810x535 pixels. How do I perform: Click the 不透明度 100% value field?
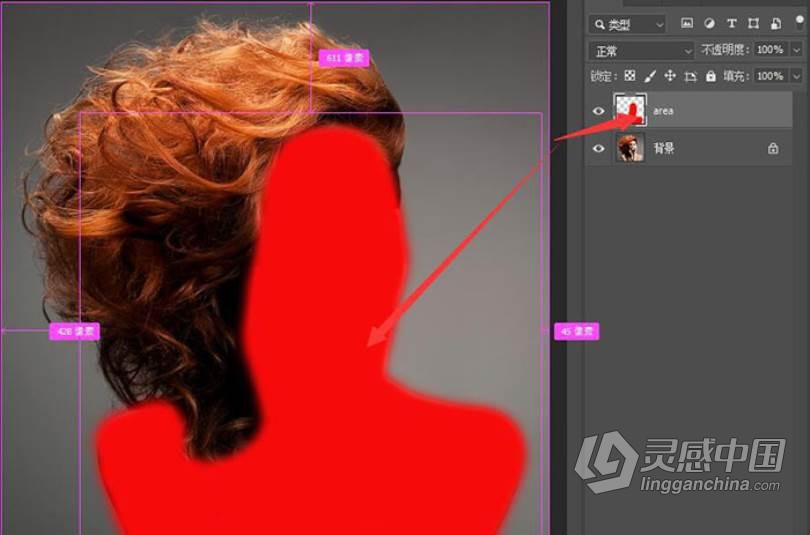pyautogui.click(x=770, y=50)
